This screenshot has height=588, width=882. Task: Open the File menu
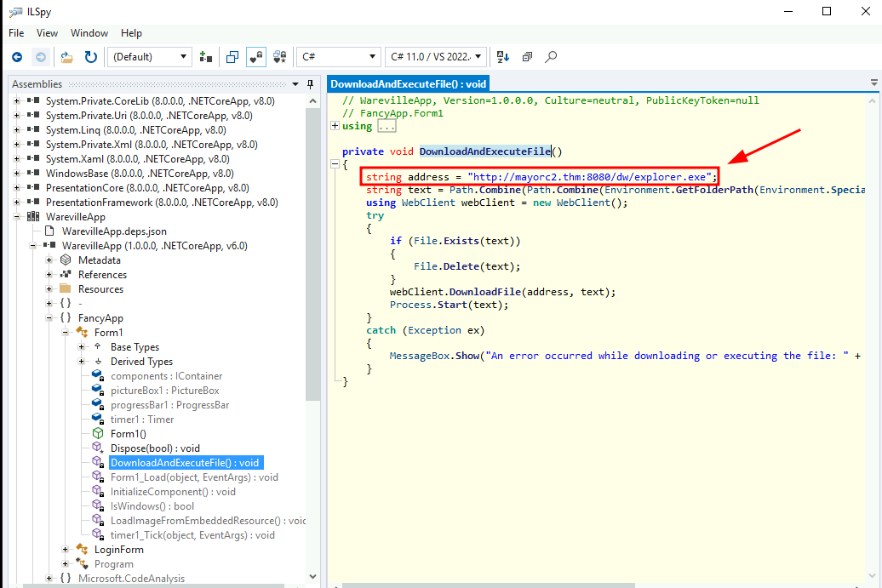(16, 33)
